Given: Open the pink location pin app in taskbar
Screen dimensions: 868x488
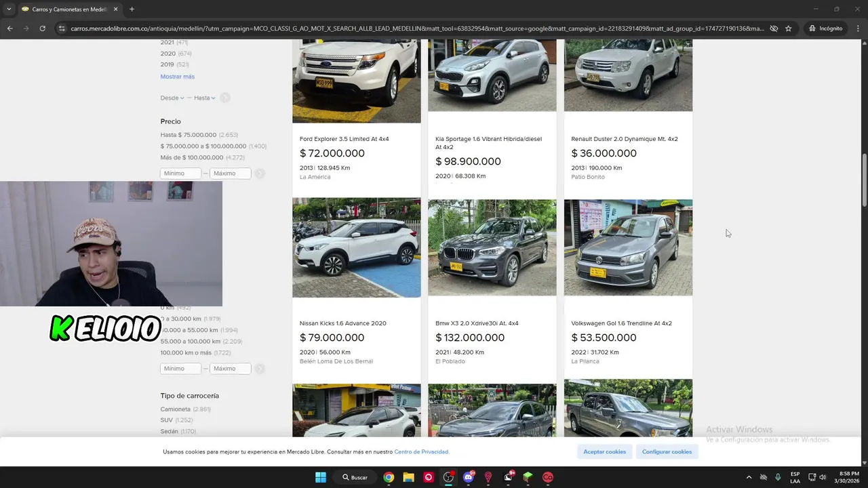Looking at the screenshot, I should [488, 477].
